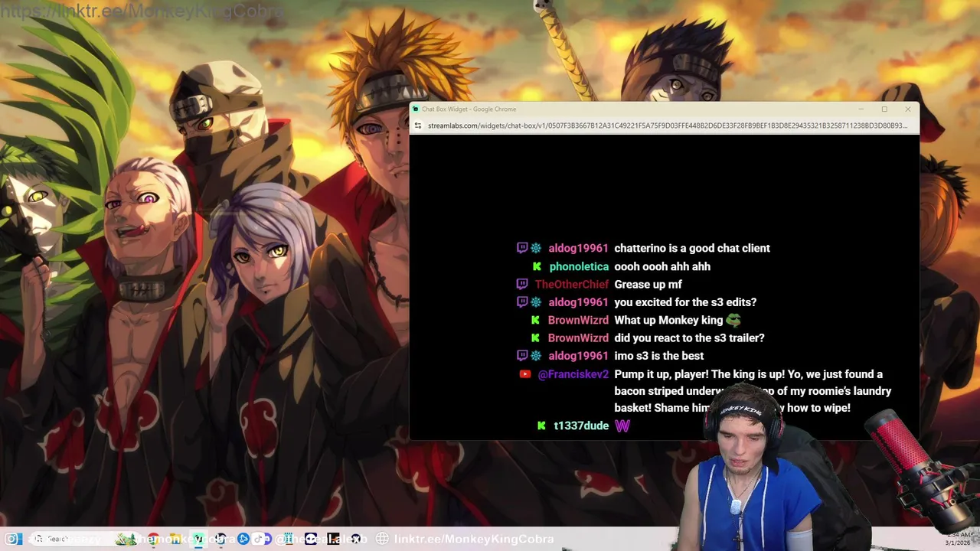
Task: Click the purple W emote from t1337dude
Action: pos(622,425)
